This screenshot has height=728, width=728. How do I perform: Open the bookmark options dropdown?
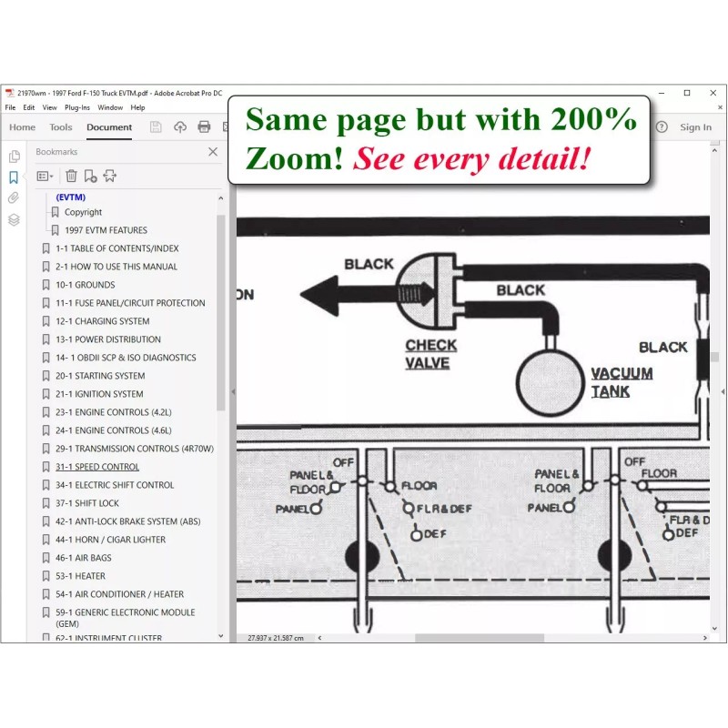click(x=45, y=177)
